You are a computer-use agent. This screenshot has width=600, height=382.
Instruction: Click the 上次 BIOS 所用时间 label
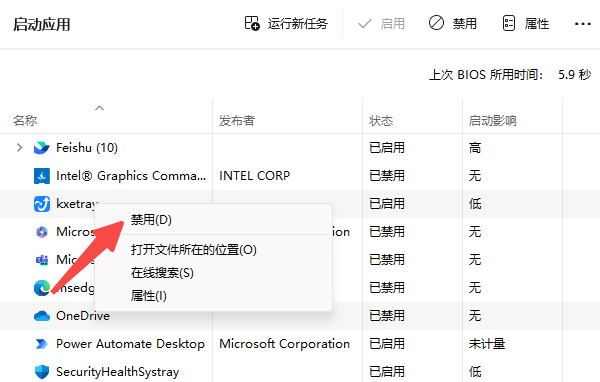(486, 75)
